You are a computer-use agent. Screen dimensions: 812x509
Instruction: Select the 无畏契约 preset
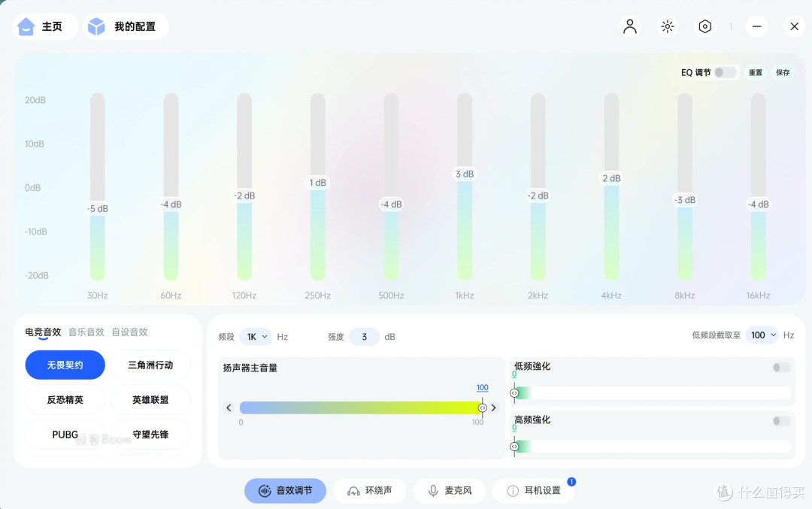65,365
